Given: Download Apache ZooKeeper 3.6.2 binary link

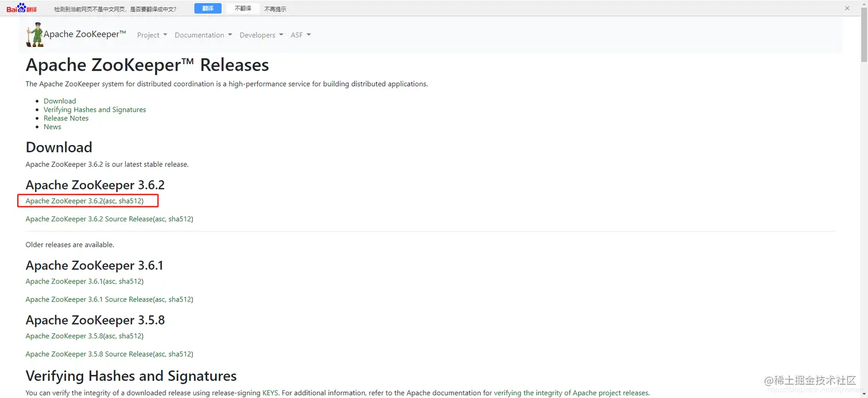Looking at the screenshot, I should pos(64,201).
